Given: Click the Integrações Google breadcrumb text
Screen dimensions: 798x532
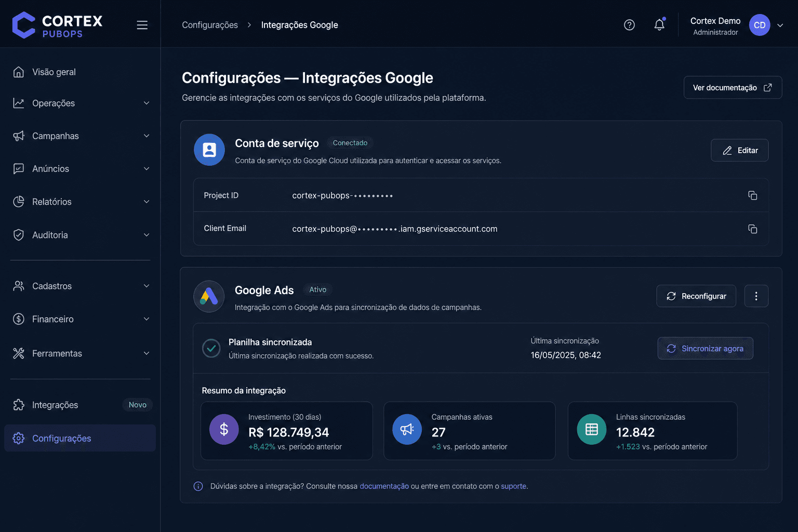Looking at the screenshot, I should [299, 25].
